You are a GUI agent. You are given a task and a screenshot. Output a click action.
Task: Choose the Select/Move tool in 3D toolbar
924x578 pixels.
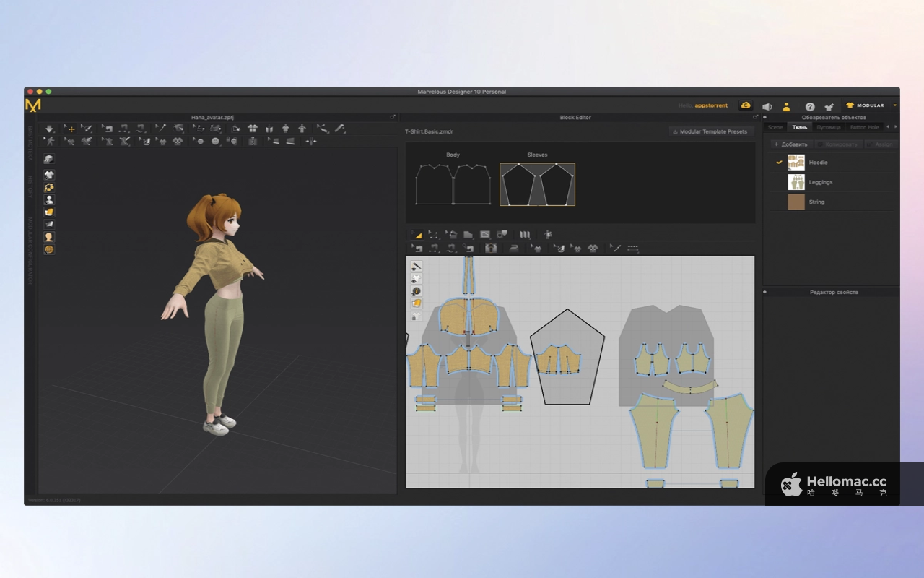point(71,129)
